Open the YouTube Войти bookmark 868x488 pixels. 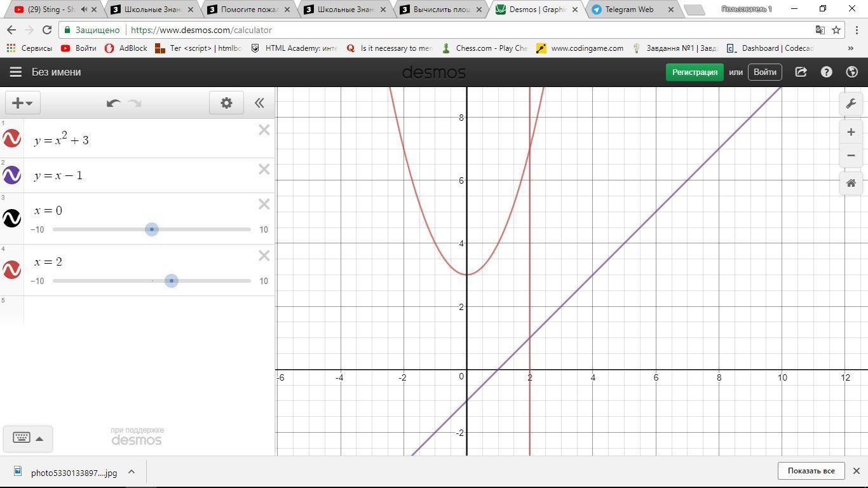pyautogui.click(x=79, y=48)
